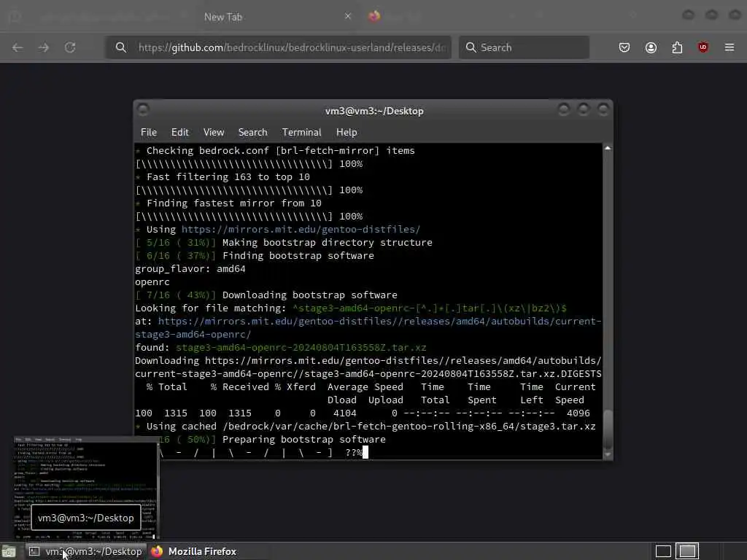Viewport: 747px width, 560px height.
Task: Click the terminal icon in the taskbar
Action: point(34,551)
